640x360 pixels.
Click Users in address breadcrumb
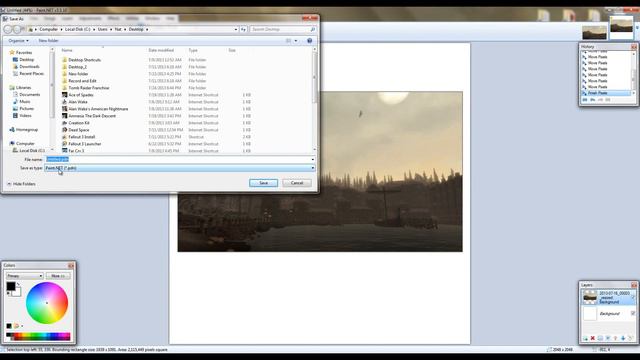tap(102, 29)
